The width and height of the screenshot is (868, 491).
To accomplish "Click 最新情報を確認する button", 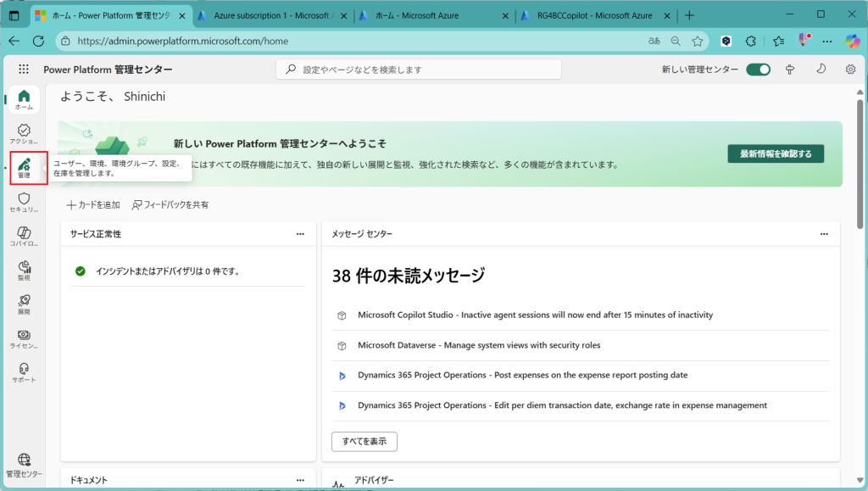I will pos(776,153).
